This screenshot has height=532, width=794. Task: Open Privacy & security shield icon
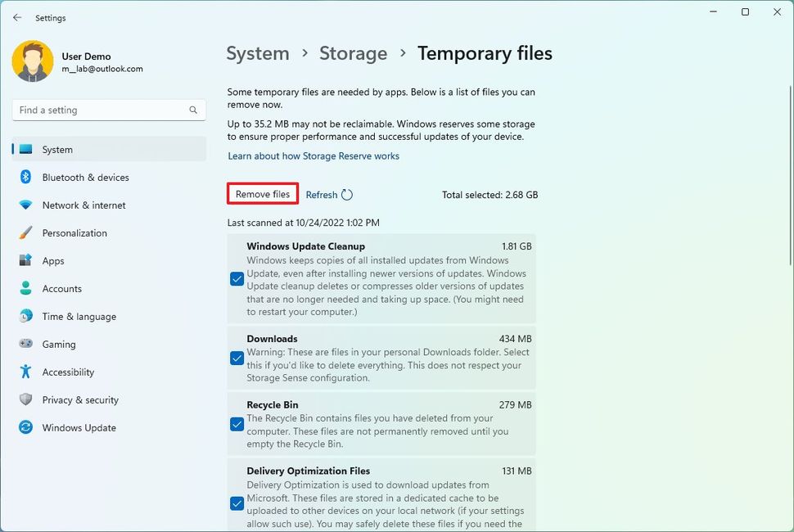pyautogui.click(x=25, y=399)
